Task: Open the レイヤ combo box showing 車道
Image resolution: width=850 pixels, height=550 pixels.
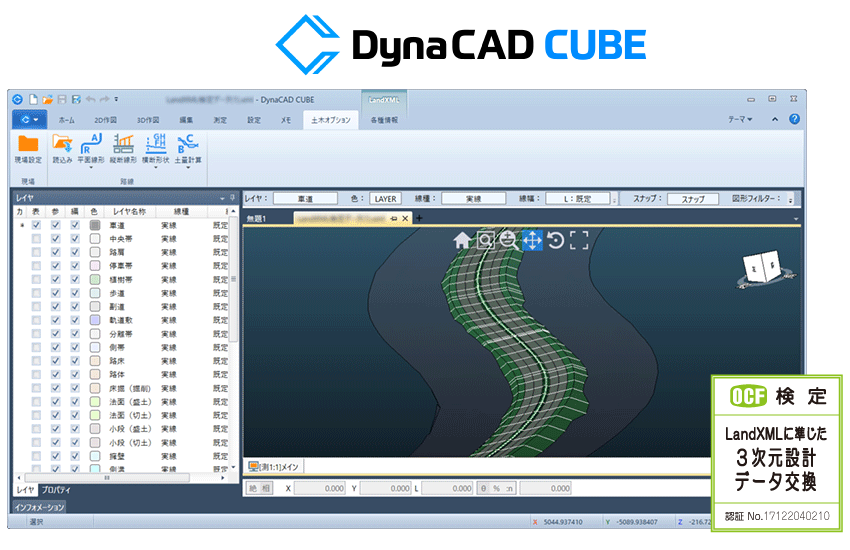Action: pyautogui.click(x=305, y=199)
